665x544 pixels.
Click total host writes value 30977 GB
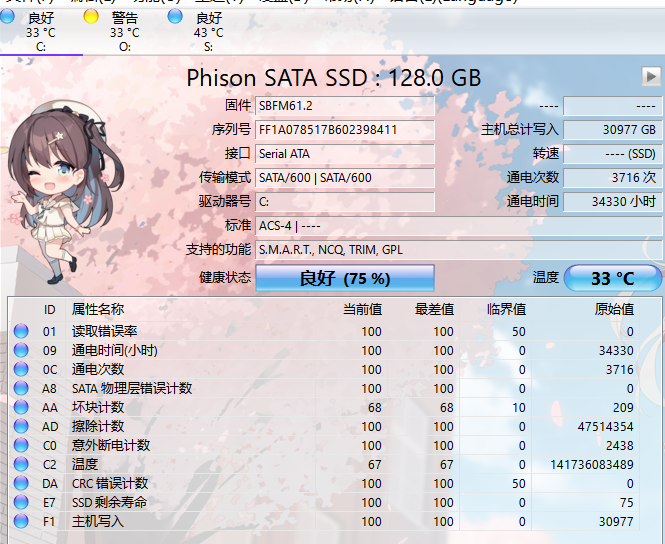[612, 130]
